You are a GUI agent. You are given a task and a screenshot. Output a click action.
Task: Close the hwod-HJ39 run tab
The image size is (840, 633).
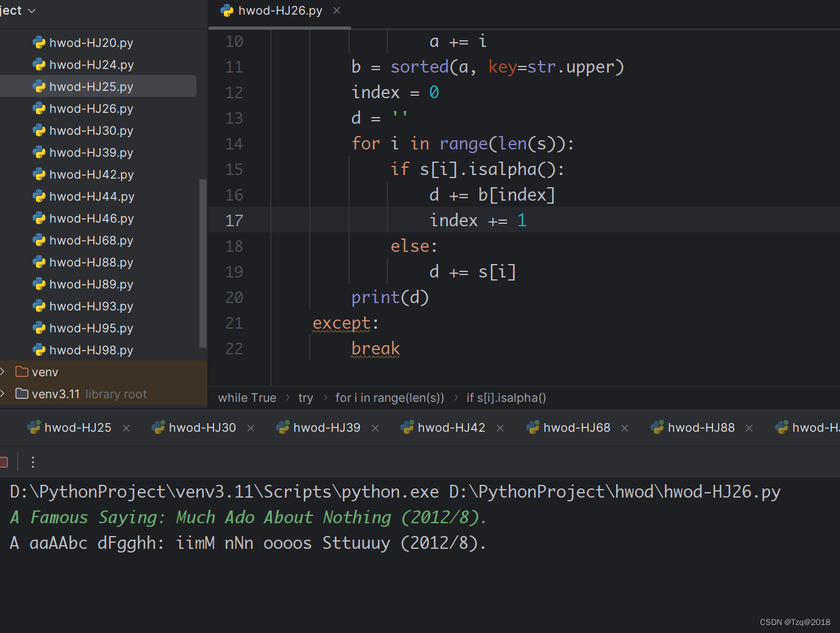click(375, 428)
